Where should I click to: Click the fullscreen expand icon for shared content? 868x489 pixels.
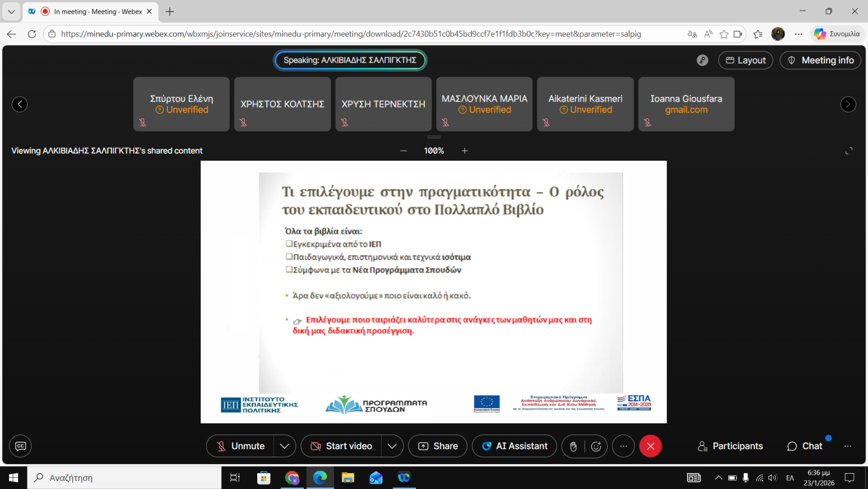[849, 151]
